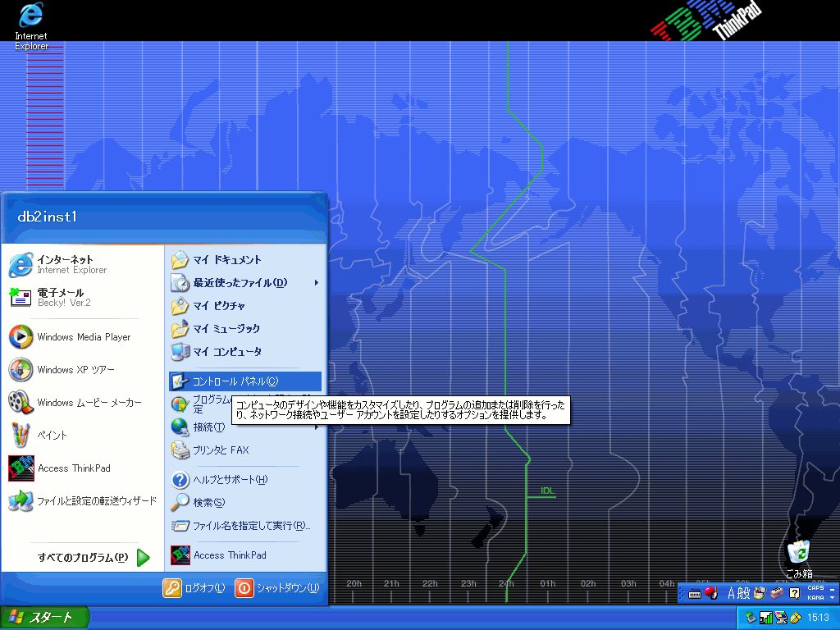The height and width of the screenshot is (630, 840).
Task: Click wireless signal strength tray icon
Action: 766,618
